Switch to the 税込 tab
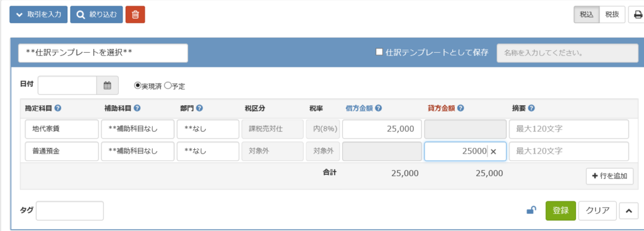This screenshot has width=644, height=231. tap(587, 15)
